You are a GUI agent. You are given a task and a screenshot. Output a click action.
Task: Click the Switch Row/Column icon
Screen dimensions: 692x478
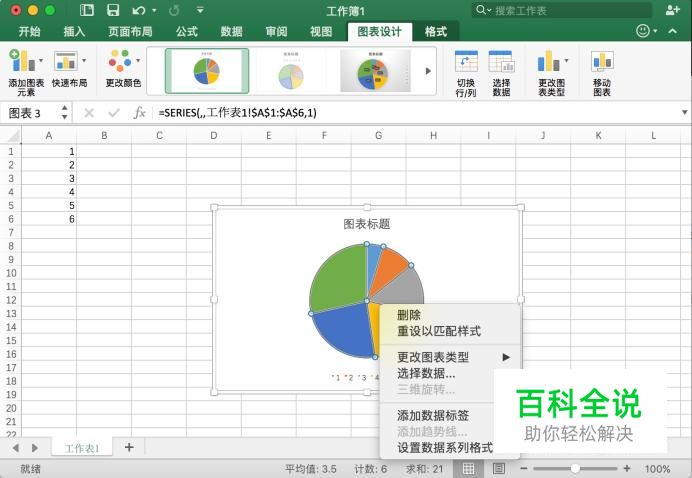(466, 62)
